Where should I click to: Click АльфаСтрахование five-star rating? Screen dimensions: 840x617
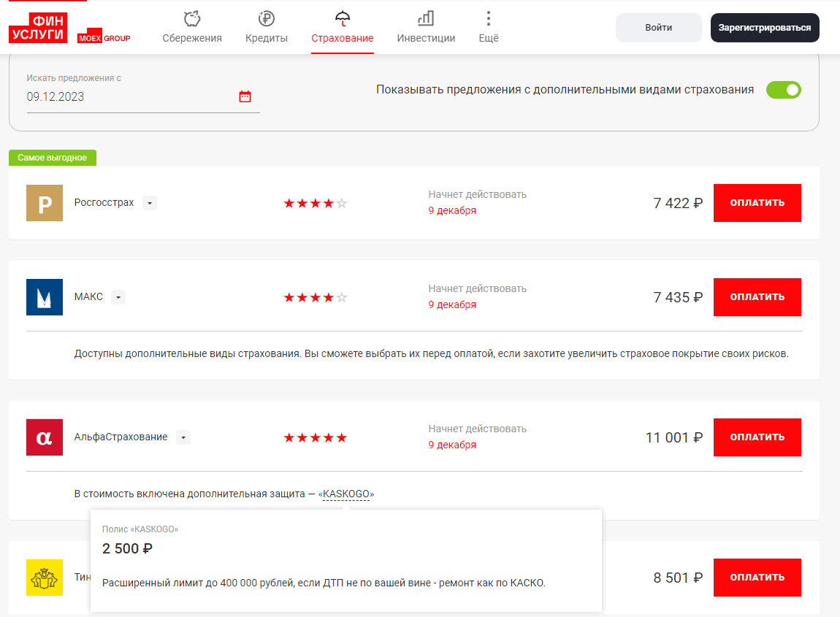(x=316, y=438)
